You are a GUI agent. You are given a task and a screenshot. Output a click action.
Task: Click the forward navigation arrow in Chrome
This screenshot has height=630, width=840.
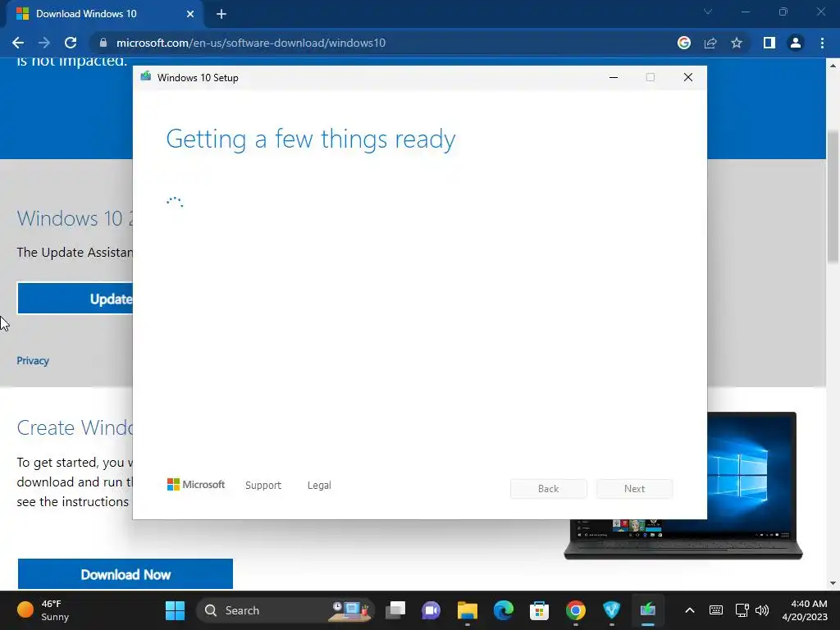[x=44, y=43]
